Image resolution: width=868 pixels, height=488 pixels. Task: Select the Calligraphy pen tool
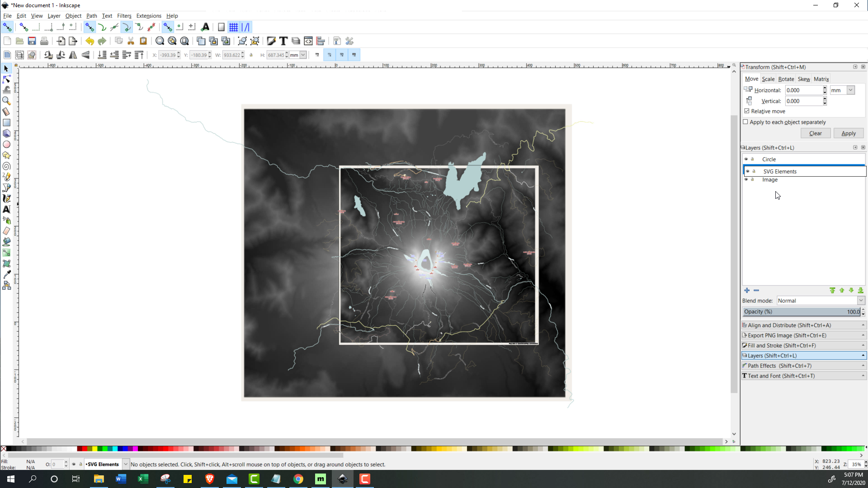click(x=7, y=198)
